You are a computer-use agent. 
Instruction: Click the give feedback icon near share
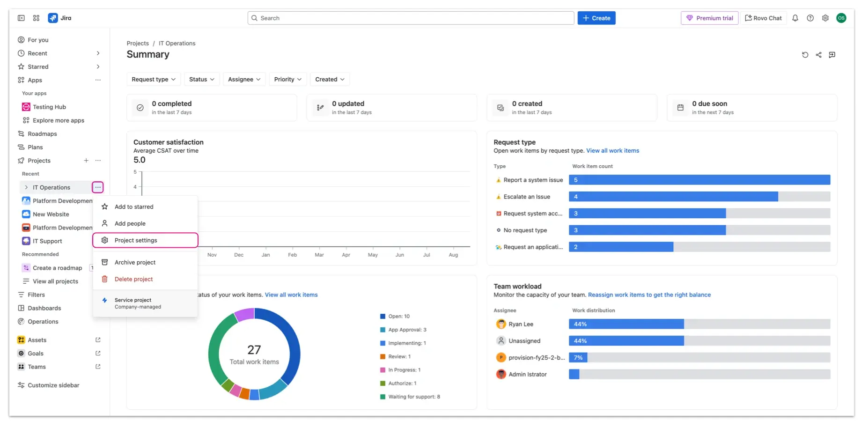[832, 55]
